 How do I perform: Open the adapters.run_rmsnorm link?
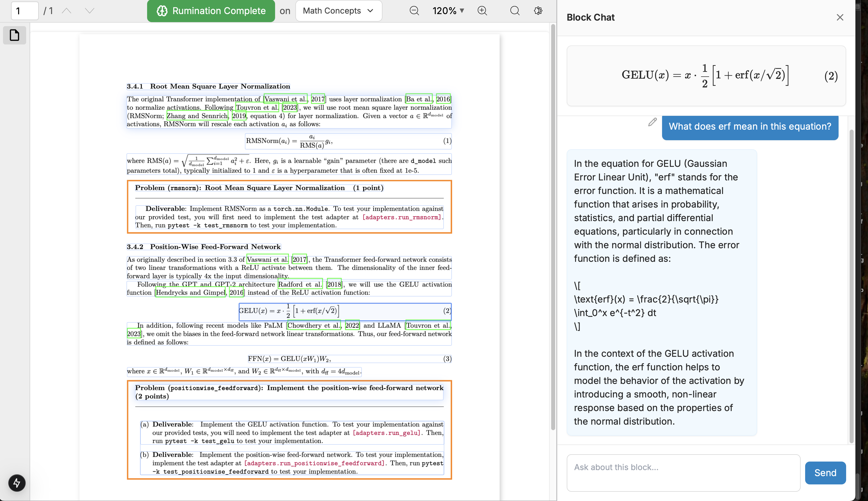point(402,217)
